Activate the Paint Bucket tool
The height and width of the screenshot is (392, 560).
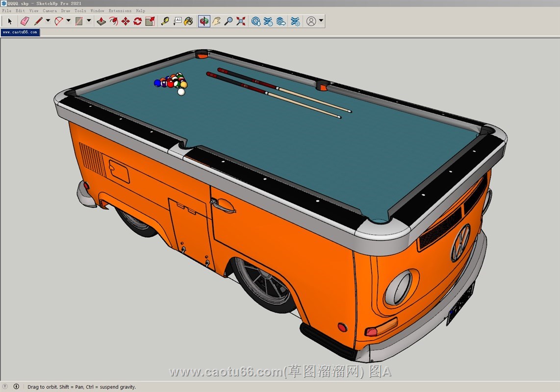click(189, 22)
